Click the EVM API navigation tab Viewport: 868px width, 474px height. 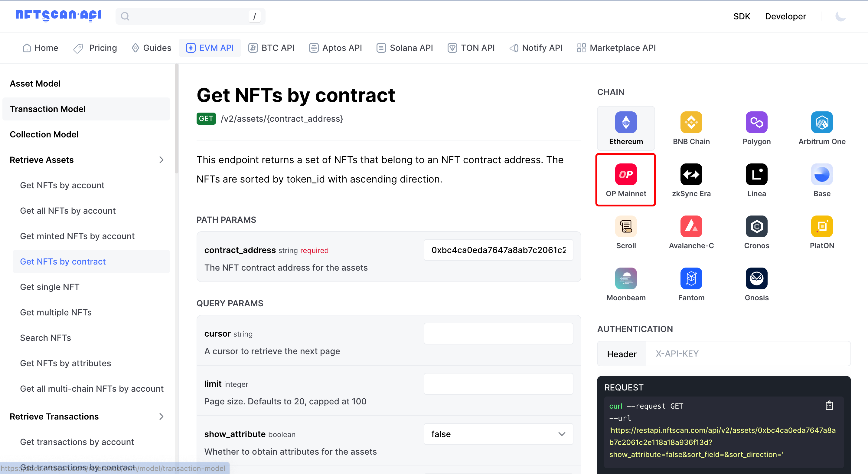click(210, 48)
